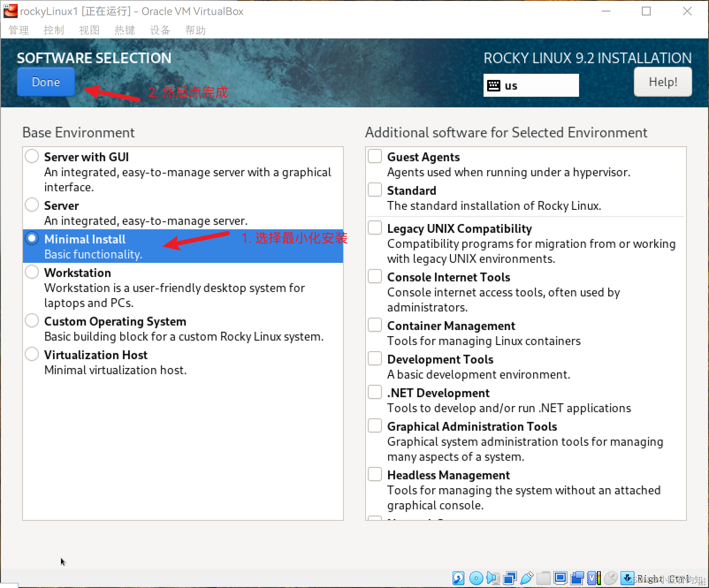Image resolution: width=709 pixels, height=588 pixels.
Task: Click the shared folders status icon
Action: tap(543, 578)
